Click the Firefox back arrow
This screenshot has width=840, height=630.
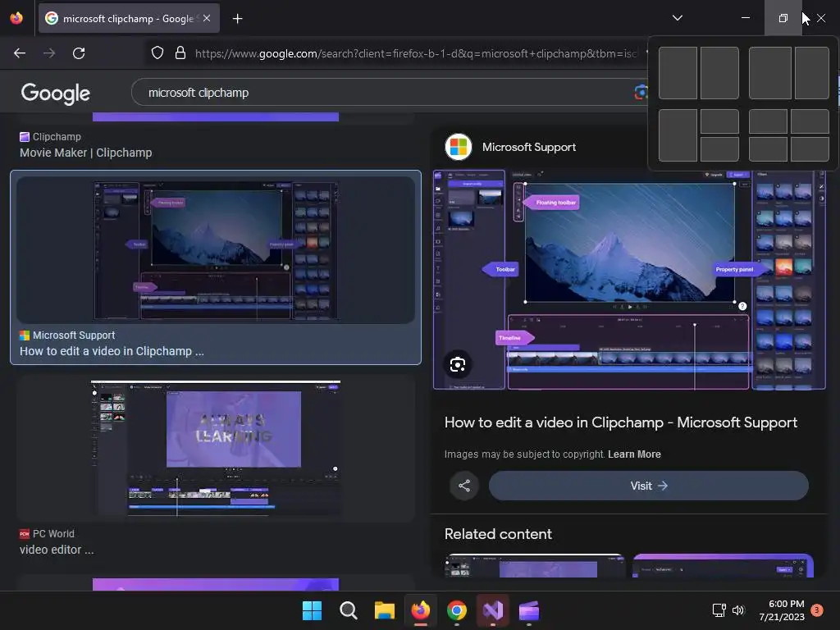[20, 53]
